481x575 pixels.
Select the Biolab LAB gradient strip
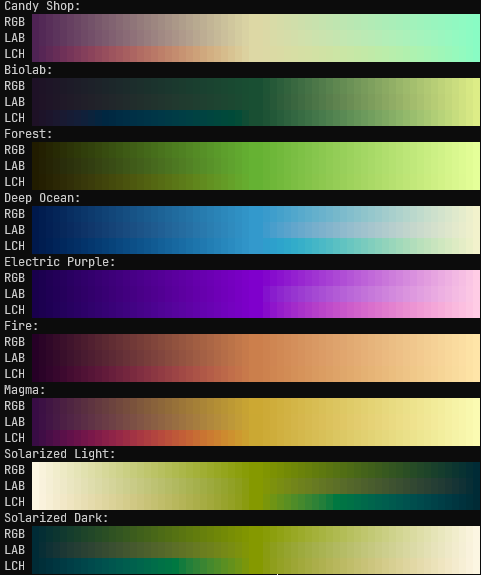click(256, 102)
